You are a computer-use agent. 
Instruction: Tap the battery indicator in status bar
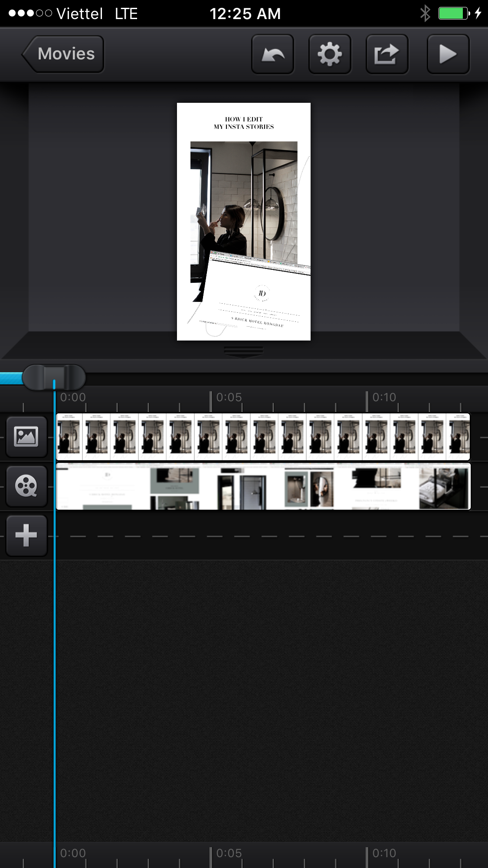(x=454, y=13)
